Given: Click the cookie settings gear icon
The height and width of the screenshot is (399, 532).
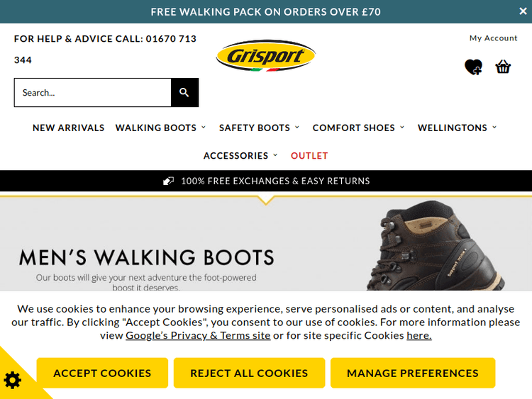Looking at the screenshot, I should coord(13,380).
